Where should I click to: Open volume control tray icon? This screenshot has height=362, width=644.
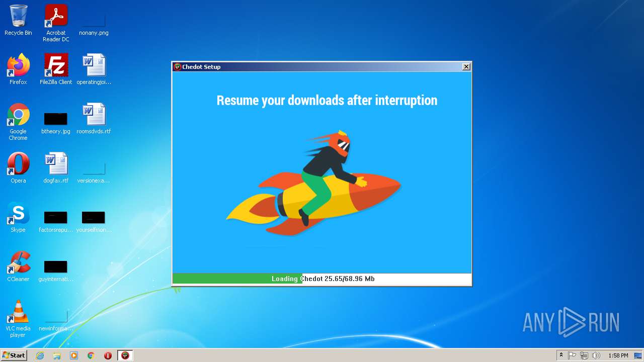coord(596,355)
